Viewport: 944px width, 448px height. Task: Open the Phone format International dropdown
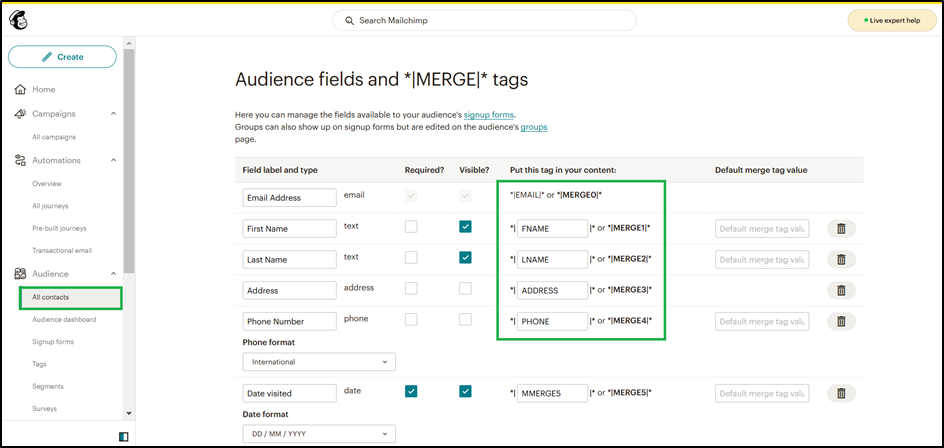tap(319, 362)
